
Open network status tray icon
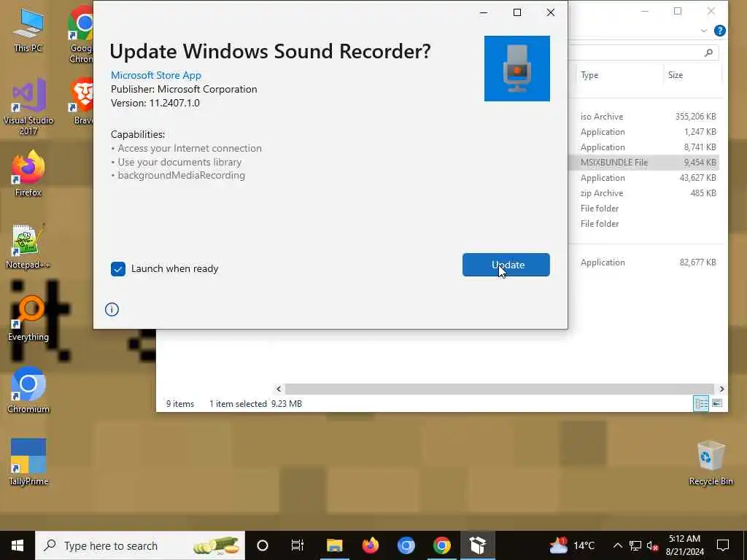pyautogui.click(x=635, y=545)
